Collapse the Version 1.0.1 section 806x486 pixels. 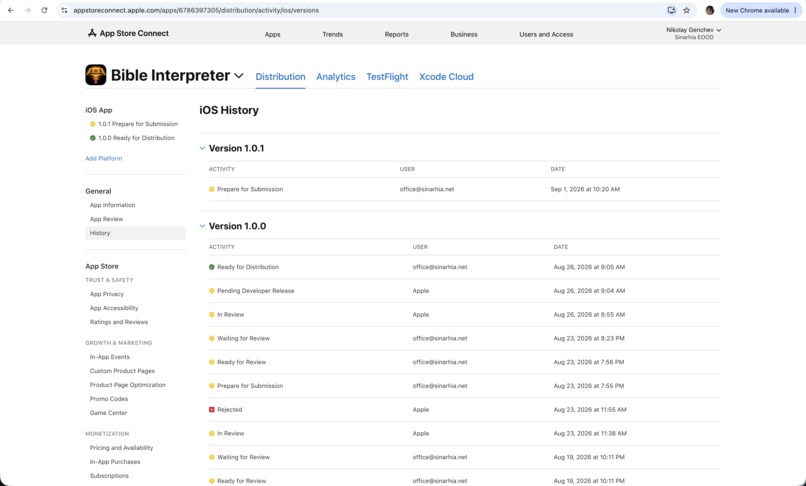tap(202, 148)
